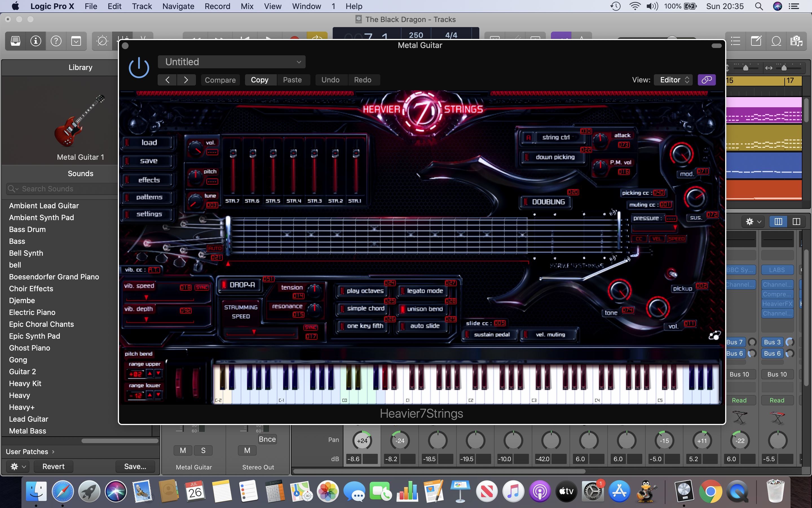The image size is (812, 508).
Task: Toggle unison bend mode
Action: [x=422, y=309]
